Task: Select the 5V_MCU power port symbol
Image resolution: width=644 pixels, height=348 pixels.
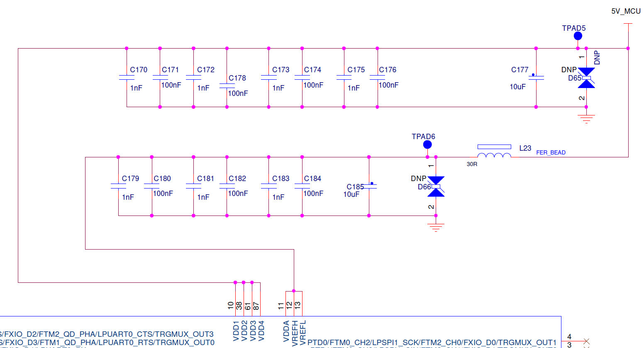Action: [x=628, y=25]
